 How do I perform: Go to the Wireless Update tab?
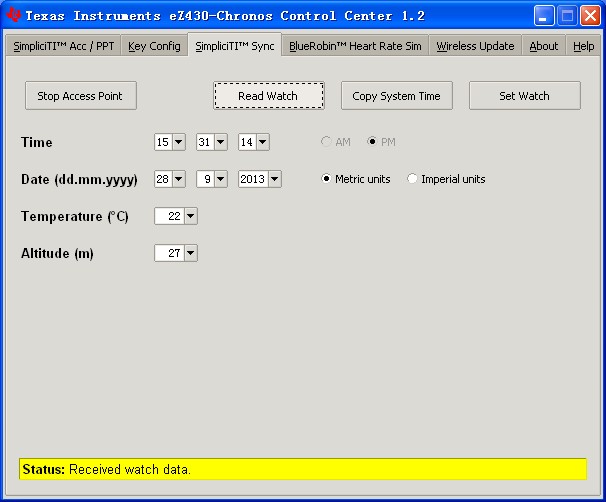point(475,46)
